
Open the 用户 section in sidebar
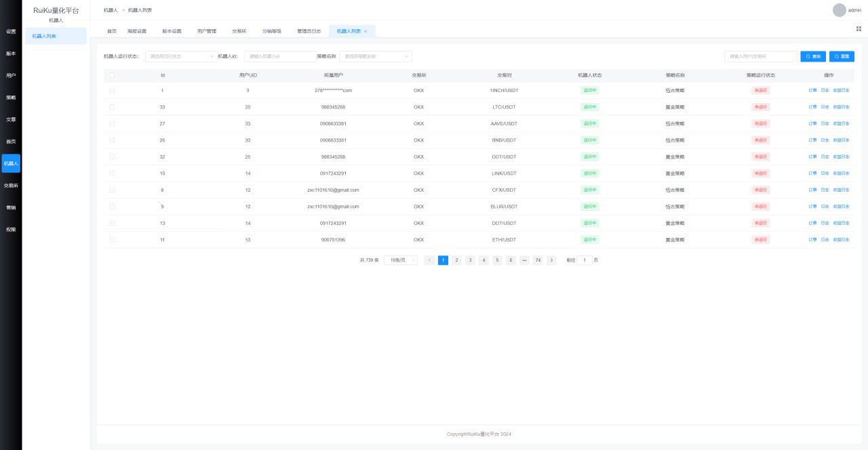click(x=10, y=75)
